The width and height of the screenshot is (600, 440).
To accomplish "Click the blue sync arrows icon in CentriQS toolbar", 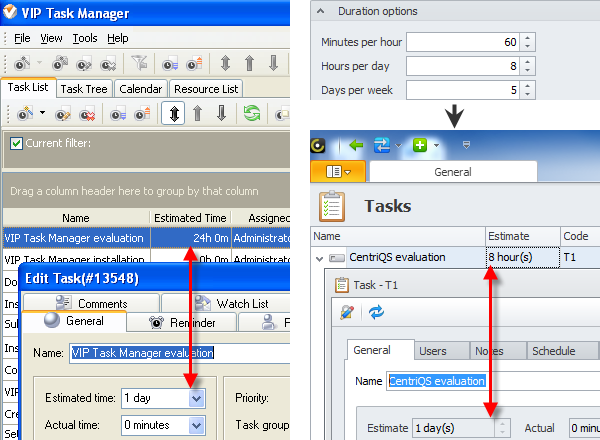I will tap(381, 145).
